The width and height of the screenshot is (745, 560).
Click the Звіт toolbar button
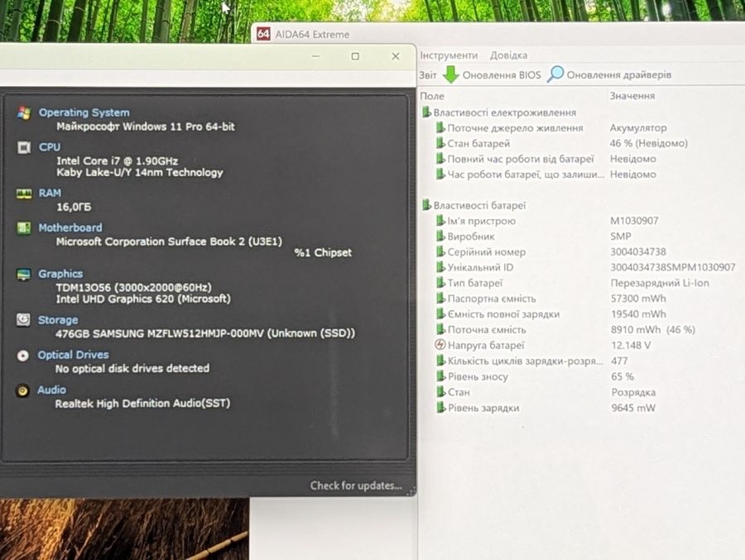[x=428, y=75]
